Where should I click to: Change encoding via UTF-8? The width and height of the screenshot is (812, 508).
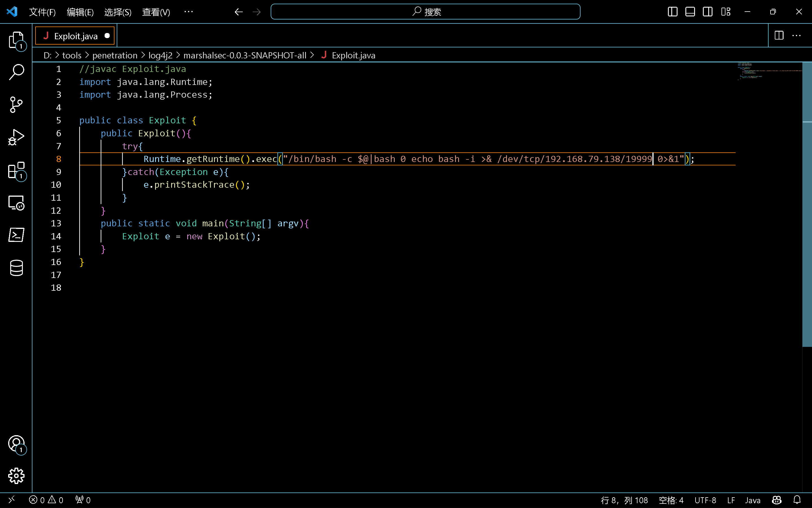[x=705, y=500]
